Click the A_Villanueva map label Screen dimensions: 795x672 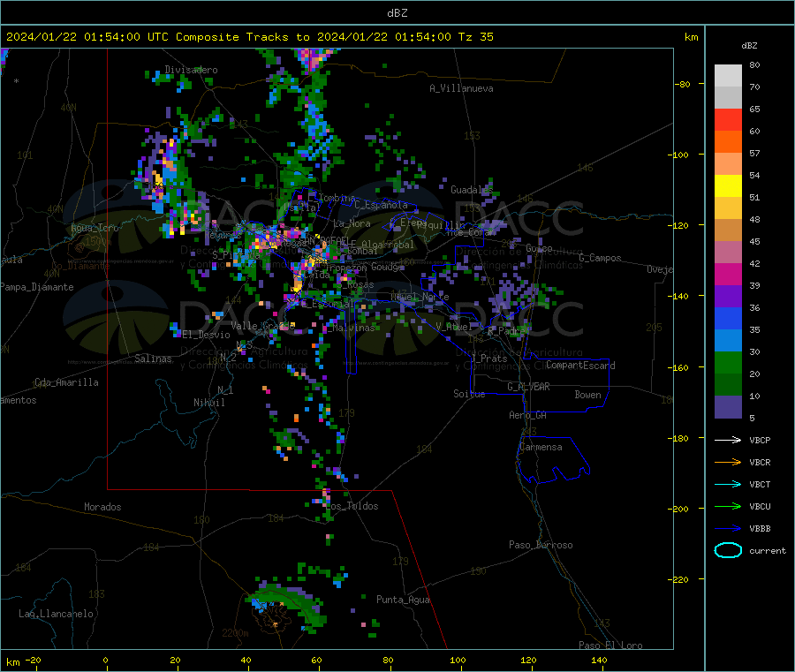tap(461, 88)
